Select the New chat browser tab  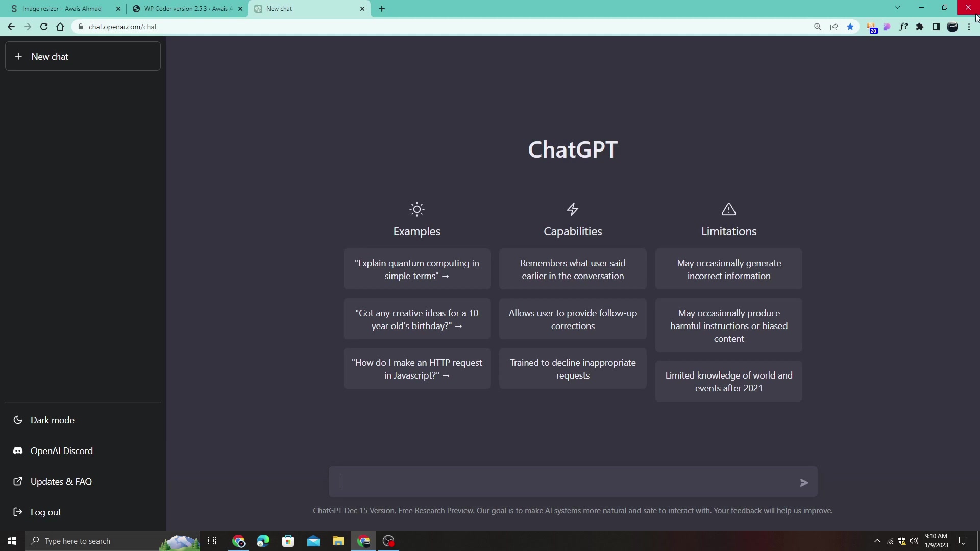(309, 9)
